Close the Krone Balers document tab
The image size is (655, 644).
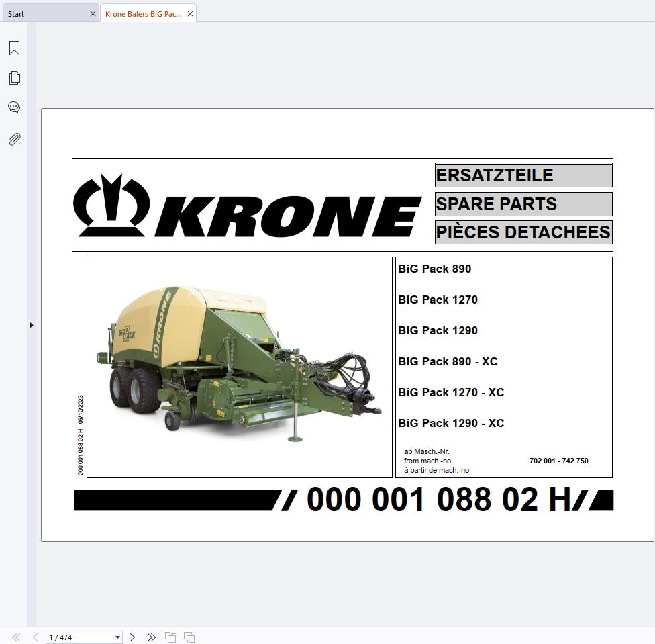click(190, 13)
